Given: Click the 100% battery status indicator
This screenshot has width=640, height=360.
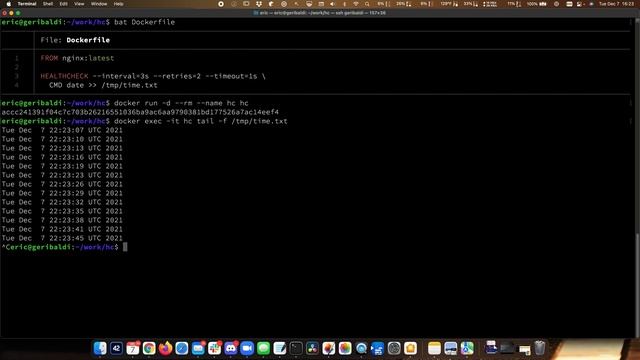Looking at the screenshot, I should (536, 4).
